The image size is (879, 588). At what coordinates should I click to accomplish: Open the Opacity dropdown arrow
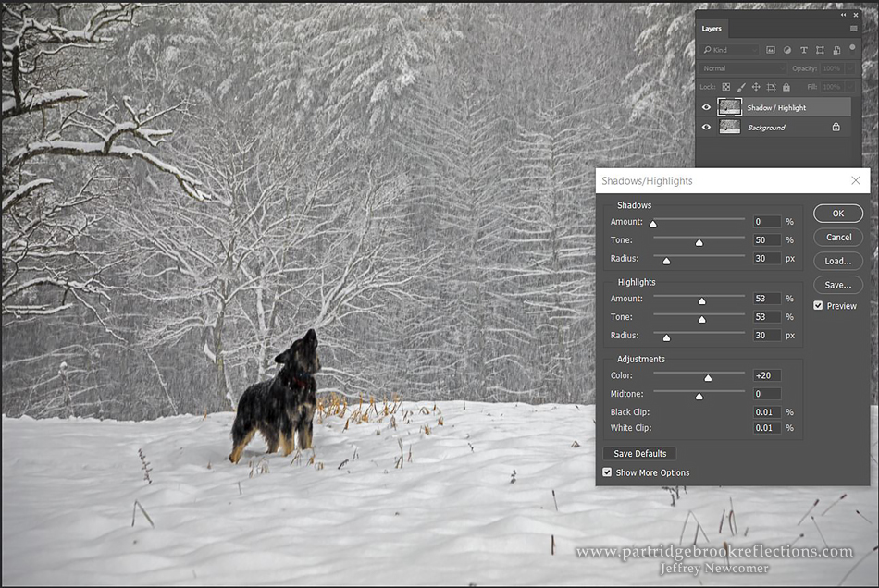click(x=848, y=67)
